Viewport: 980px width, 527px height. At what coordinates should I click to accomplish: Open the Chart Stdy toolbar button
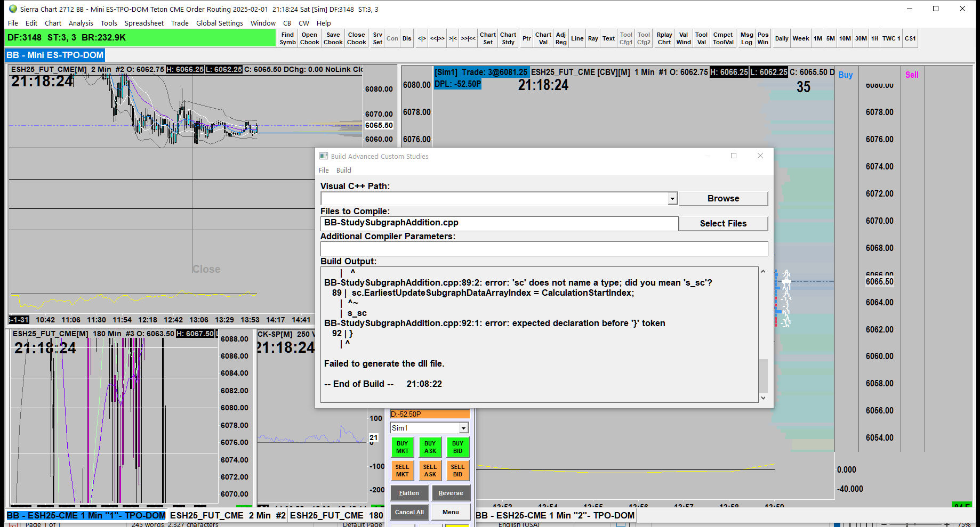coord(508,38)
